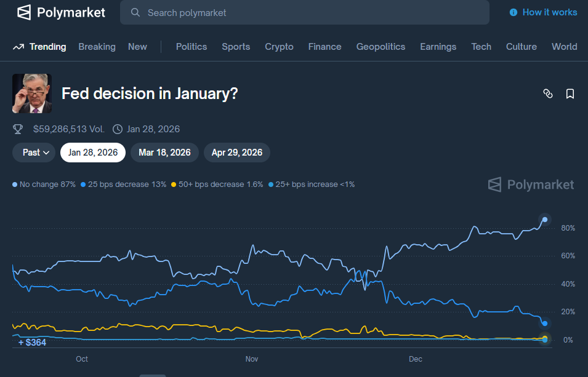Switch to the Politics category
Viewport: 588px width, 377px height.
click(x=191, y=46)
